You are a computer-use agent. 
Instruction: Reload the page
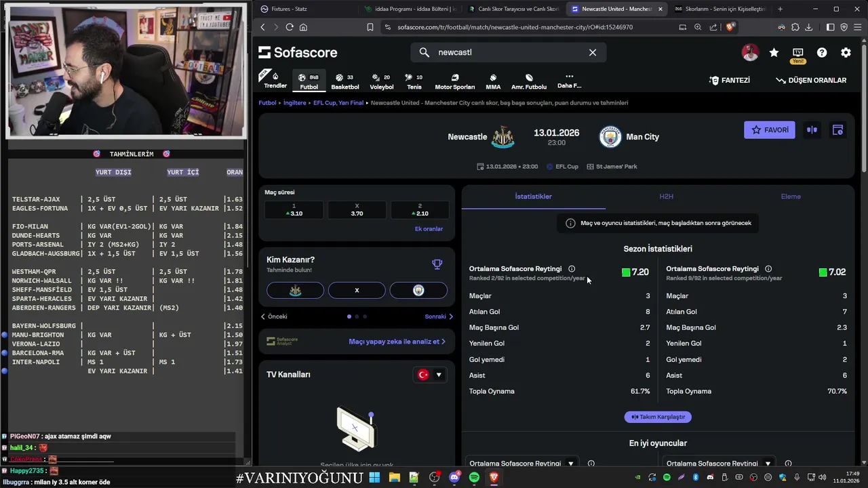(290, 27)
